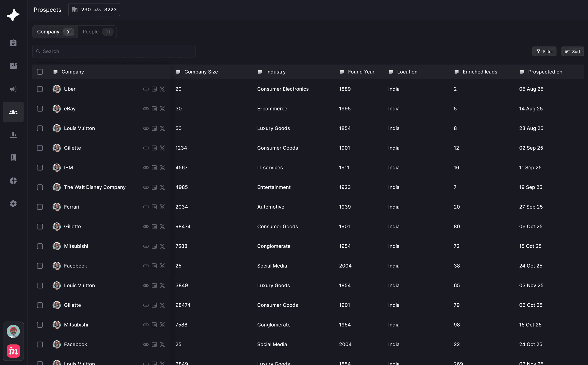Open eBay LinkedIn icon

[154, 109]
